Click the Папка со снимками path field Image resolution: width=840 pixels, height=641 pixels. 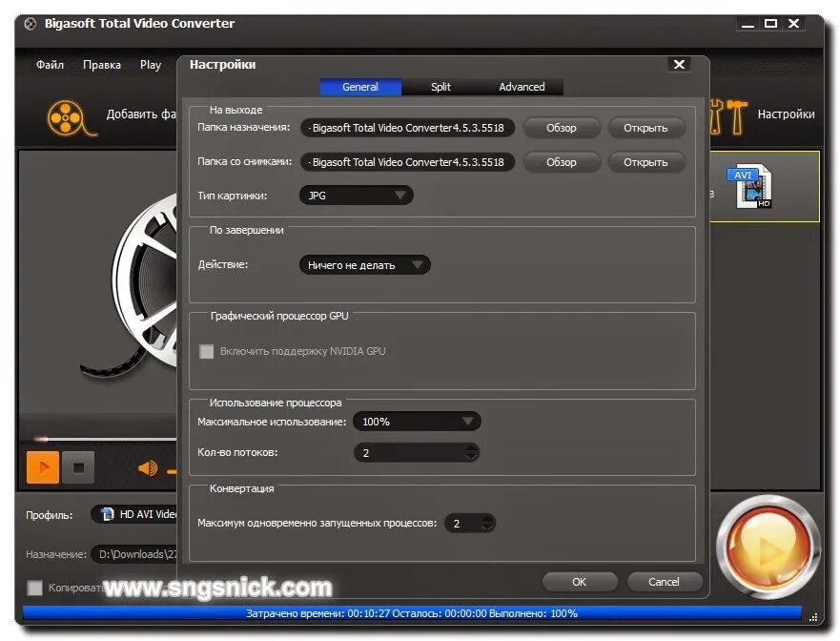click(407, 162)
